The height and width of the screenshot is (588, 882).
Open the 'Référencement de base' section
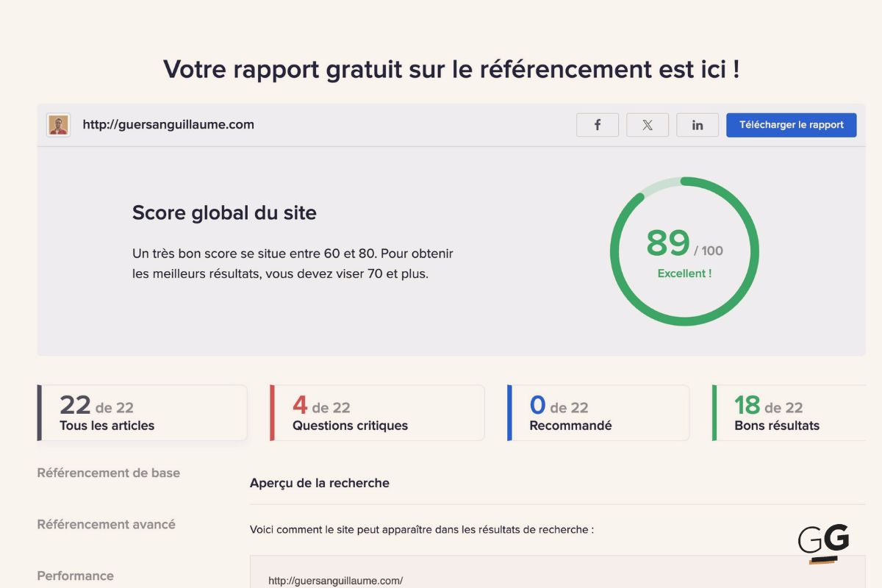(x=108, y=473)
